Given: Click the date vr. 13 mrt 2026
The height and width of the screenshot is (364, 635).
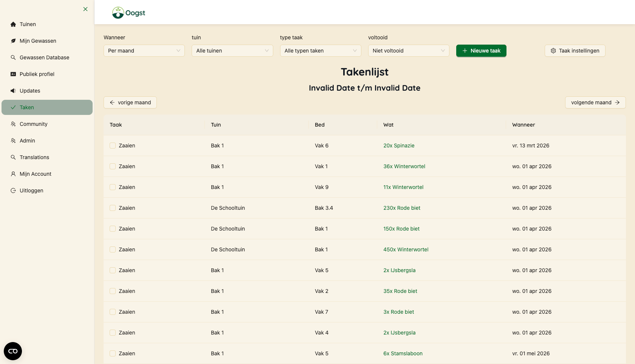Looking at the screenshot, I should [x=531, y=146].
